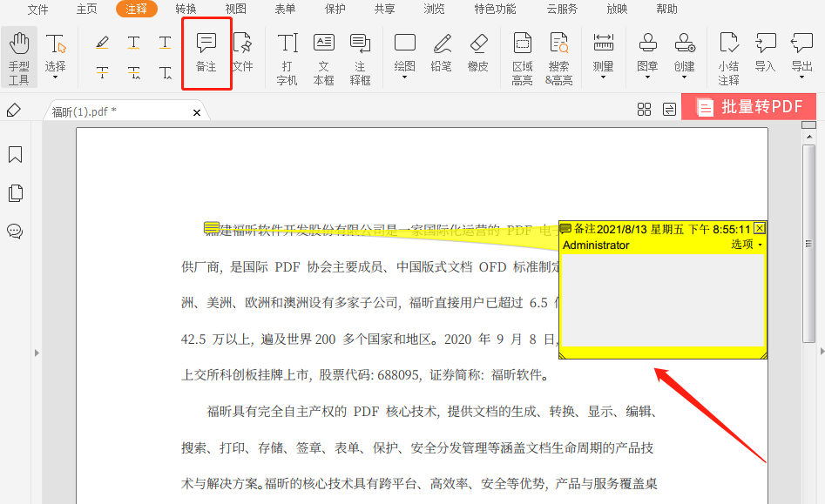Screen dimensions: 825x504
Task: Insert a 文本框 text box annotation
Action: tap(323, 54)
